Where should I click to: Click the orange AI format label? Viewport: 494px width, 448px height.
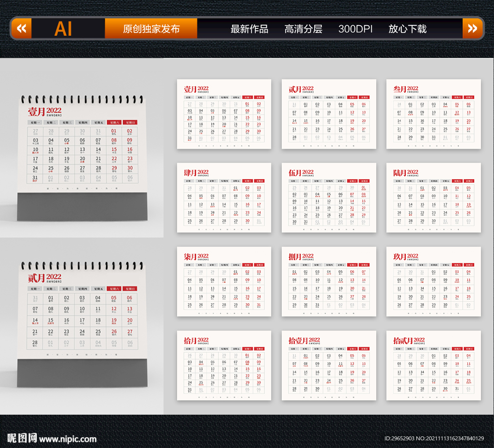[x=63, y=28]
